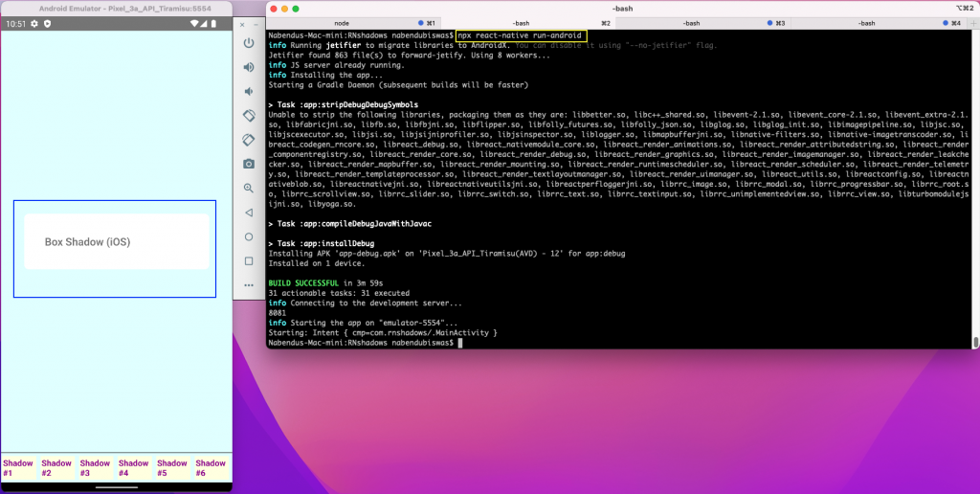Tap the emulator Home circle button

coord(249,237)
